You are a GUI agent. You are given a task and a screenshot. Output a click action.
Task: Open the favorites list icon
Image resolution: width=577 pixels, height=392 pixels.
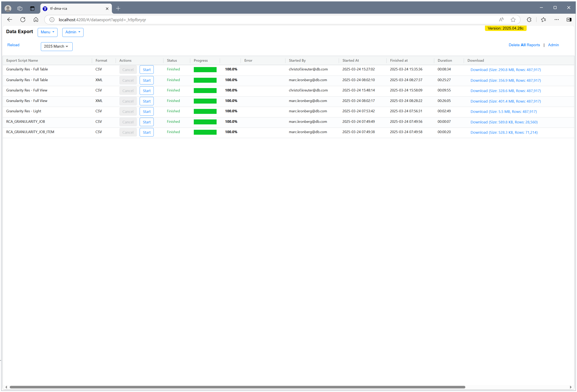pos(543,20)
